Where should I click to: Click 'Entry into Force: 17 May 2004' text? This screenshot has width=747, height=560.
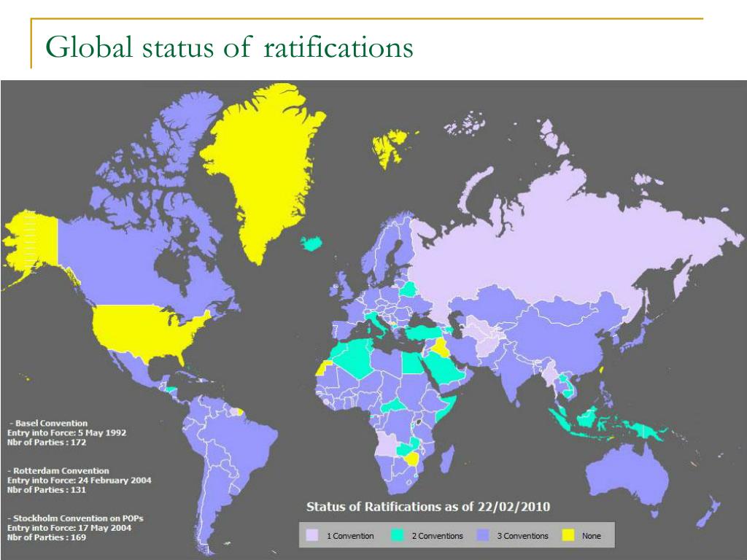point(69,528)
